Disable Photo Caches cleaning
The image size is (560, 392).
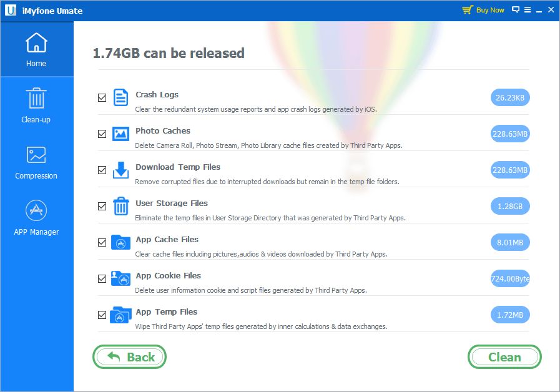click(x=102, y=134)
